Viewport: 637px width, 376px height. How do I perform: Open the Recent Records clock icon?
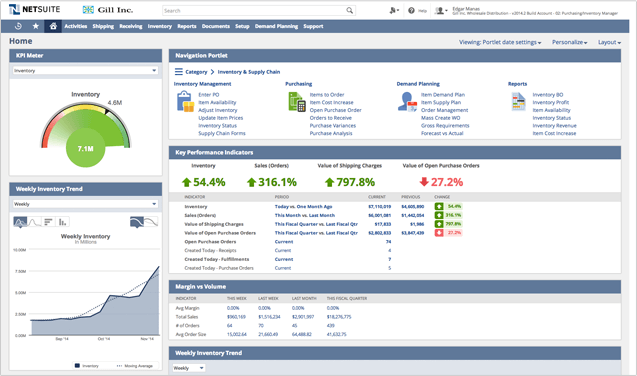pyautogui.click(x=18, y=26)
